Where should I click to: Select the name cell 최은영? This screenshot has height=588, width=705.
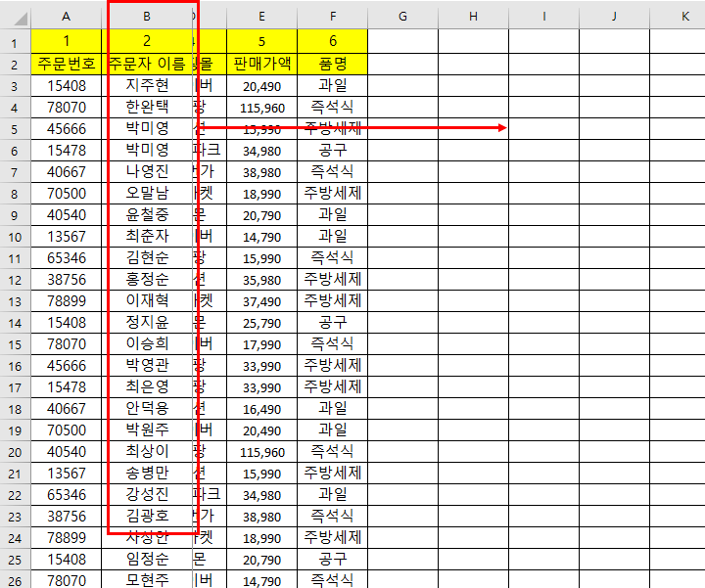coord(147,387)
